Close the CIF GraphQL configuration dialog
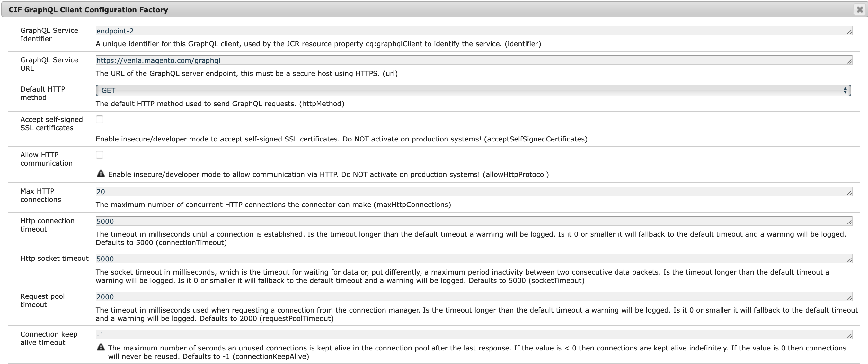 (860, 9)
